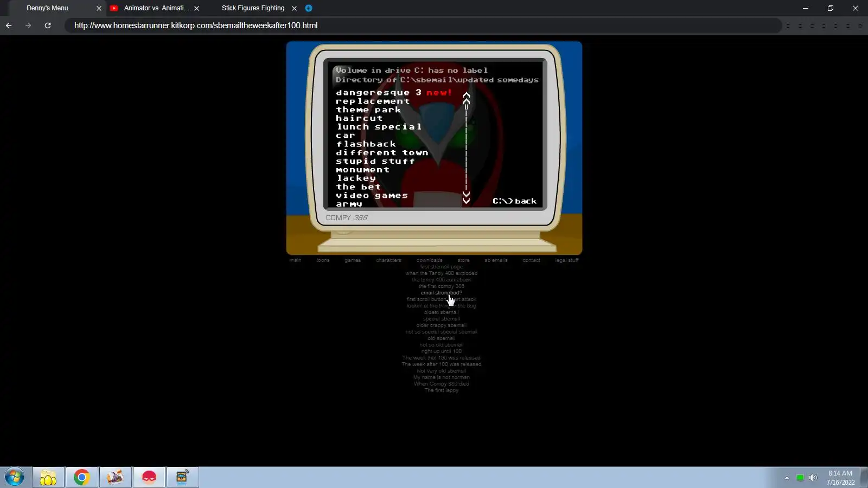Go to the 'toons' nav link

(323, 260)
